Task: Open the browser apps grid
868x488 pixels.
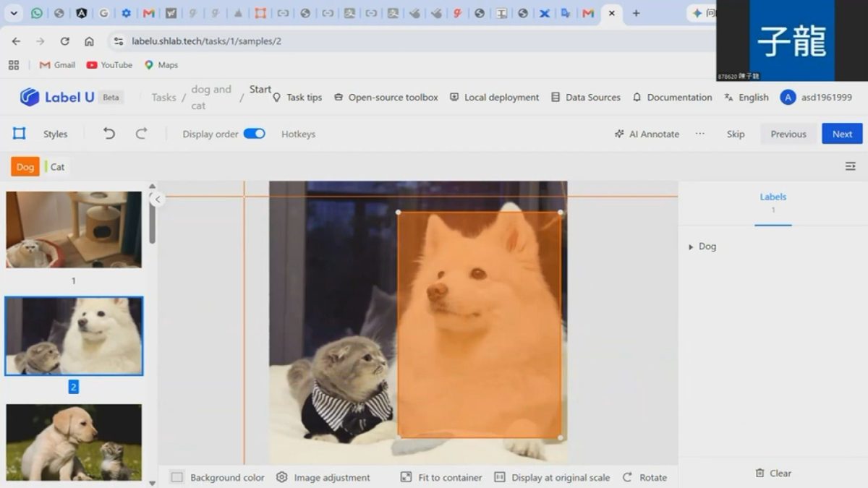Action: tap(14, 65)
